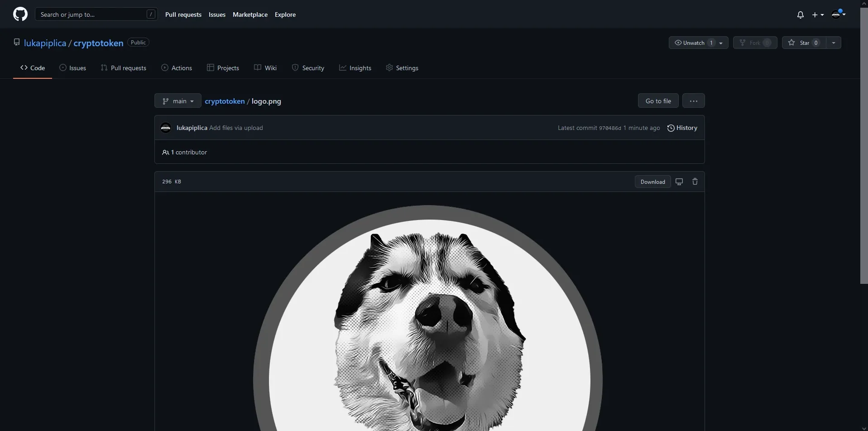Open Explore in top navigation

click(x=285, y=14)
